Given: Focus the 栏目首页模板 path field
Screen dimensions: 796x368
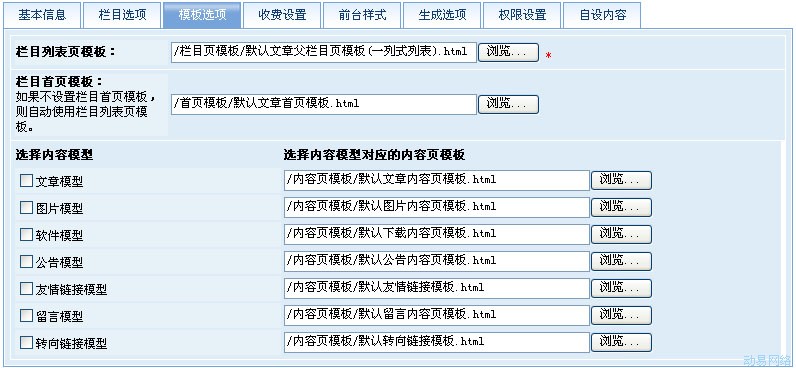Looking at the screenshot, I should [x=324, y=104].
